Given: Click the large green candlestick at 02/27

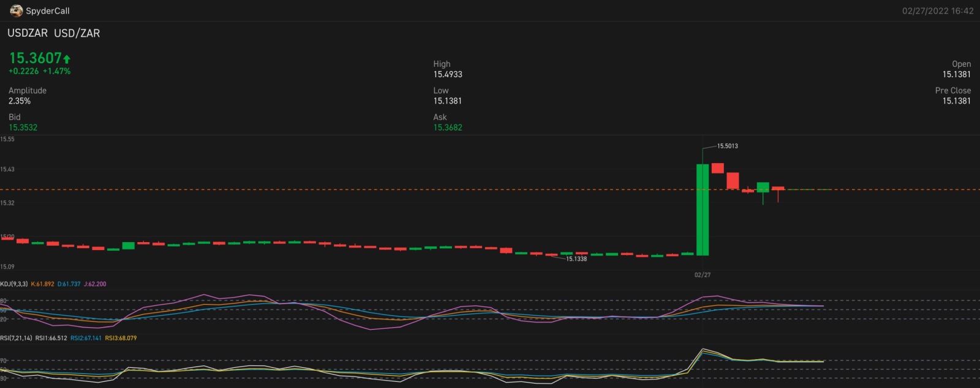Looking at the screenshot, I should click(x=703, y=210).
